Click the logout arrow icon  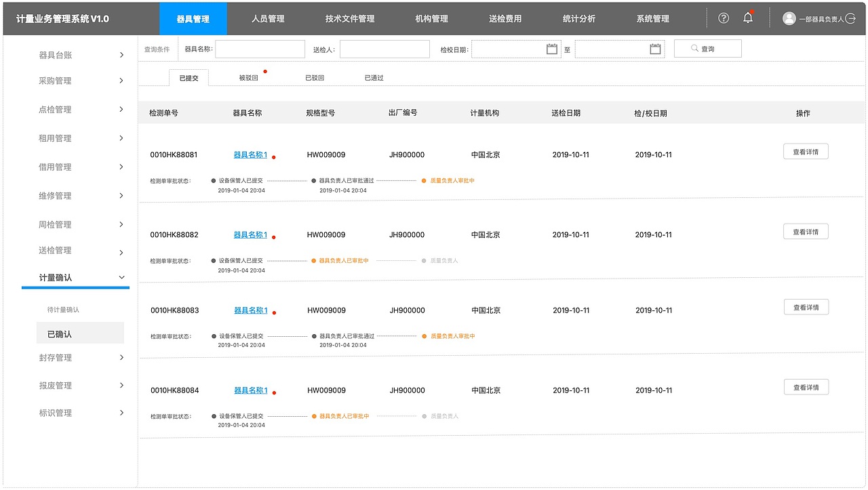851,19
